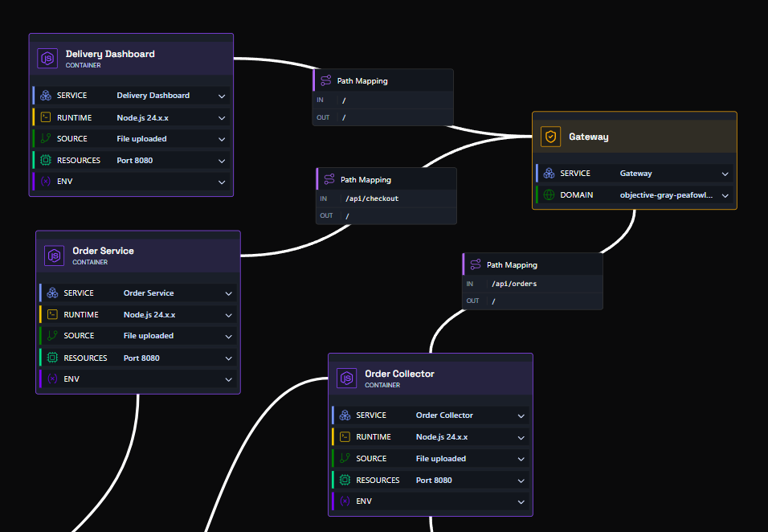This screenshot has width=768, height=532.
Task: Expand SOURCE row chevron in Delivery Dashboard
Action: tap(222, 140)
